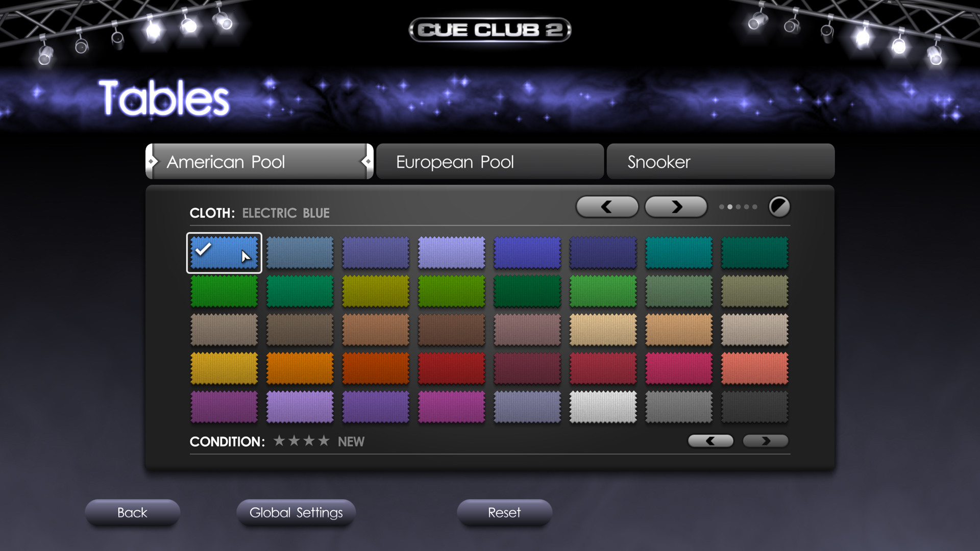The image size is (980, 551).
Task: Click the middle dot of the page indicators
Action: (x=738, y=207)
